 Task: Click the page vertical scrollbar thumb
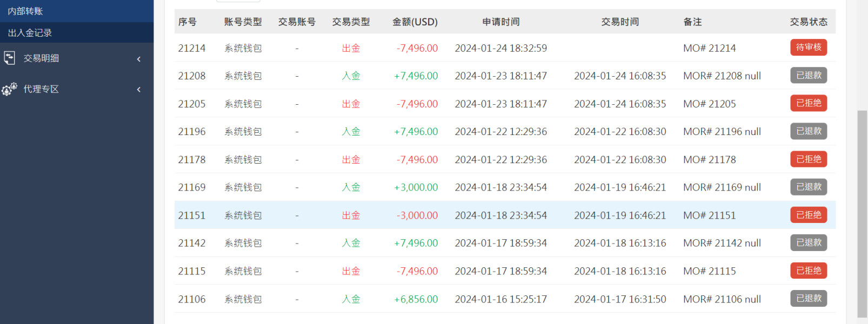point(862,214)
